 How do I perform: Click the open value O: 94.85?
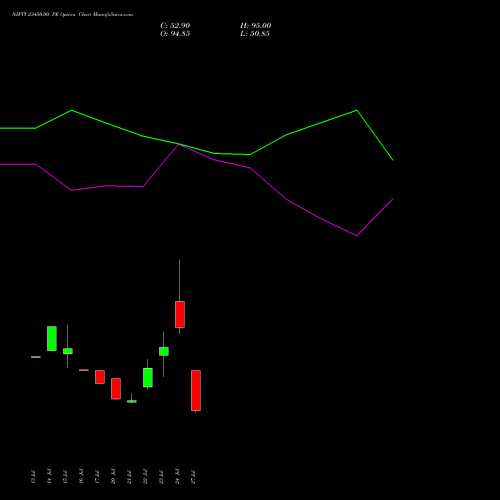[x=175, y=34]
